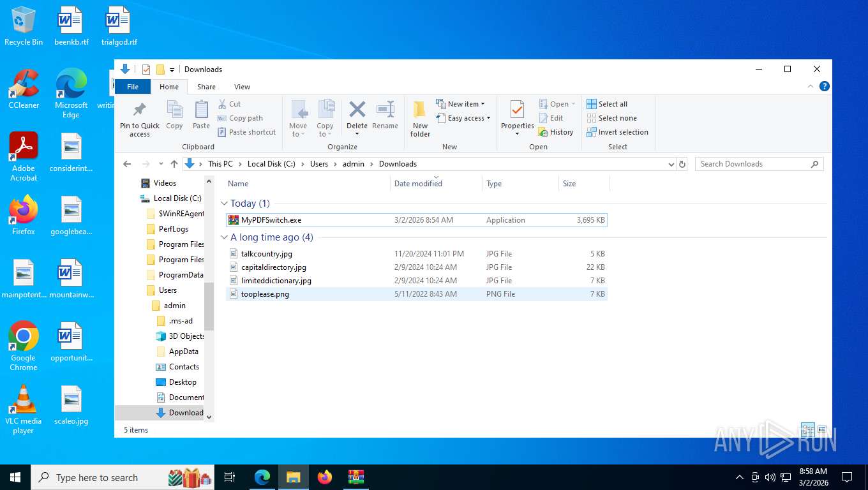Select talkcountry.jpg file
The width and height of the screenshot is (868, 490).
click(x=417, y=254)
